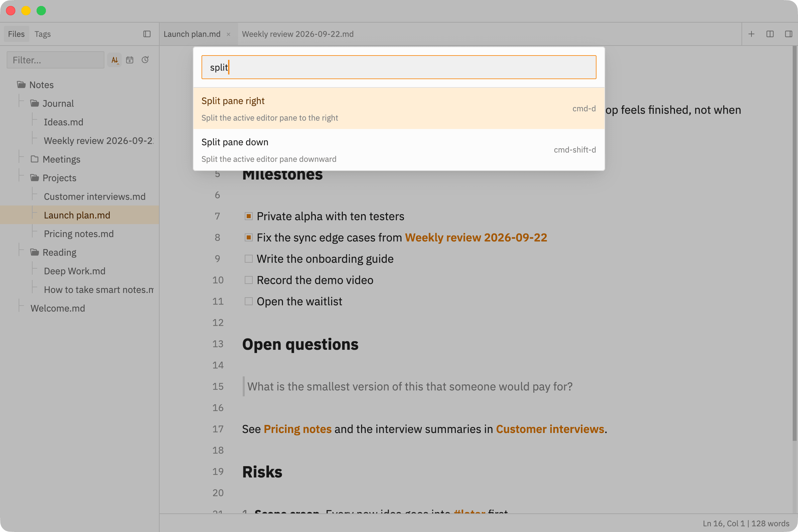This screenshot has height=532, width=798.
Task: Switch to the Tags tab
Action: [43, 34]
